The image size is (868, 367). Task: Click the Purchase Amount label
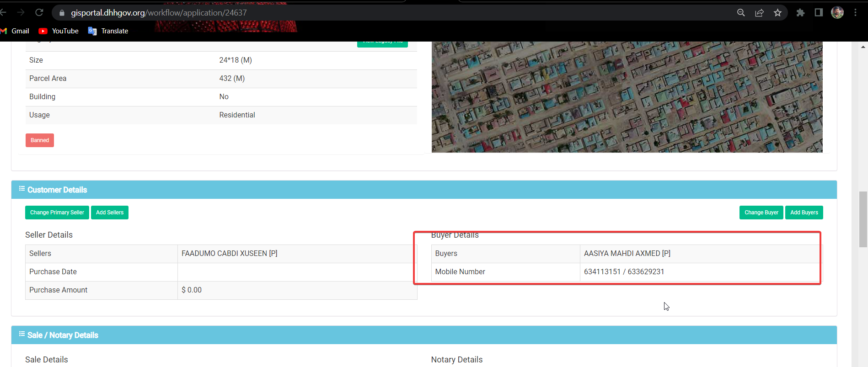coord(59,290)
